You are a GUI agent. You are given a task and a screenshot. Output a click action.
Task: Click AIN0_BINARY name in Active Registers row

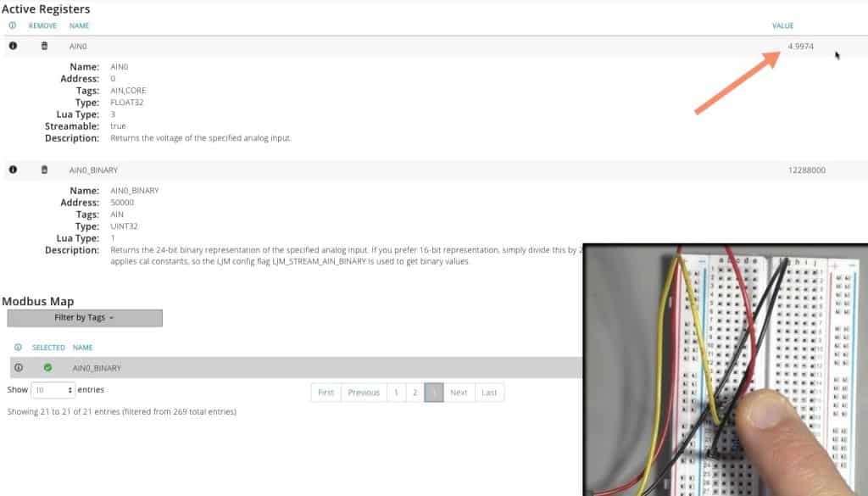coord(93,170)
